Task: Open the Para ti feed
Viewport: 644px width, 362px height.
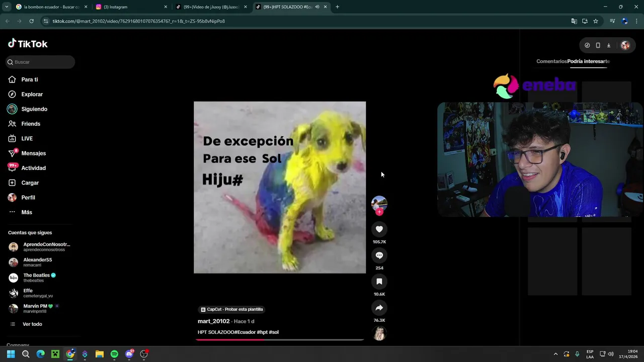Action: coord(29,79)
